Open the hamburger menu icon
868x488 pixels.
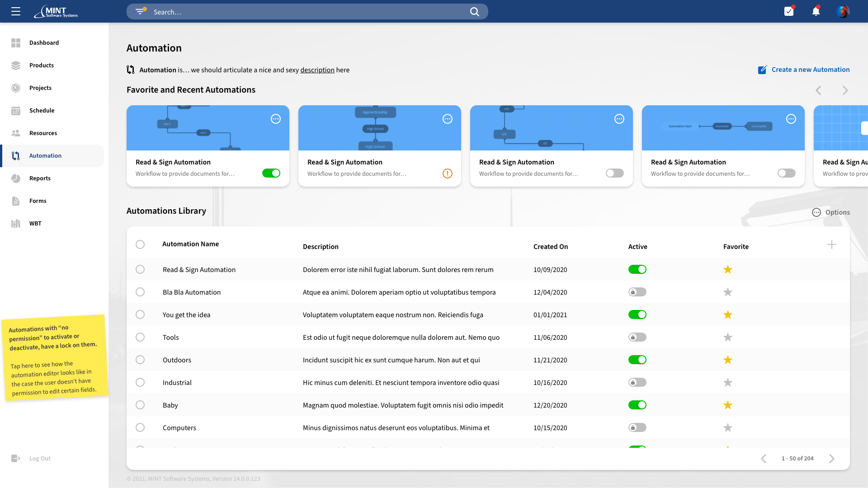16,11
